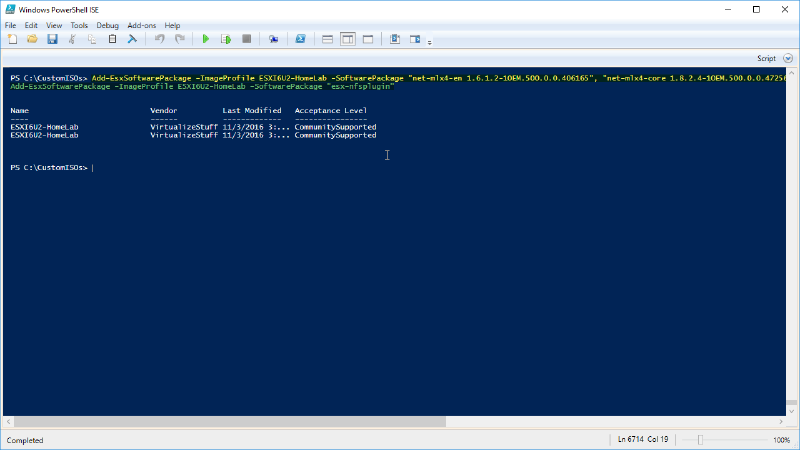Open the File menu
The height and width of the screenshot is (450, 800).
click(x=10, y=26)
